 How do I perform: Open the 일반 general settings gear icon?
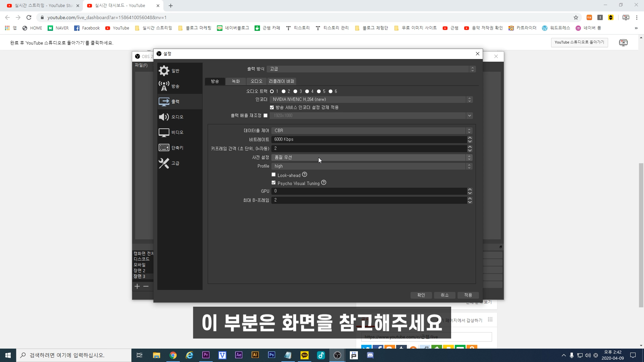[164, 71]
